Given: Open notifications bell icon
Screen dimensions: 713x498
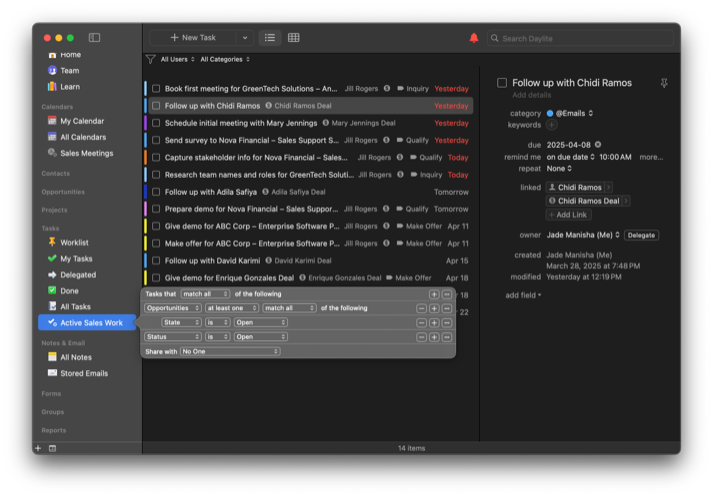Looking at the screenshot, I should 474,38.
